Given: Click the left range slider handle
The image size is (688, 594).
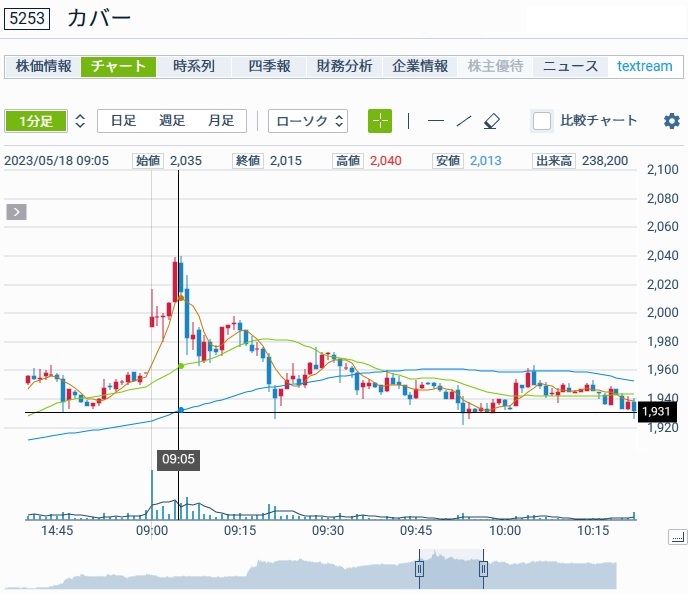Looking at the screenshot, I should click(x=420, y=569).
